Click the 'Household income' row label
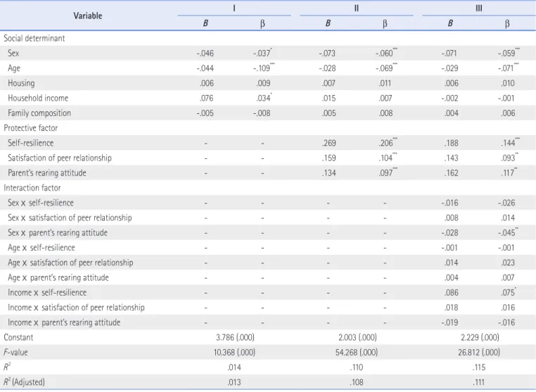536x392 pixels. [38, 98]
